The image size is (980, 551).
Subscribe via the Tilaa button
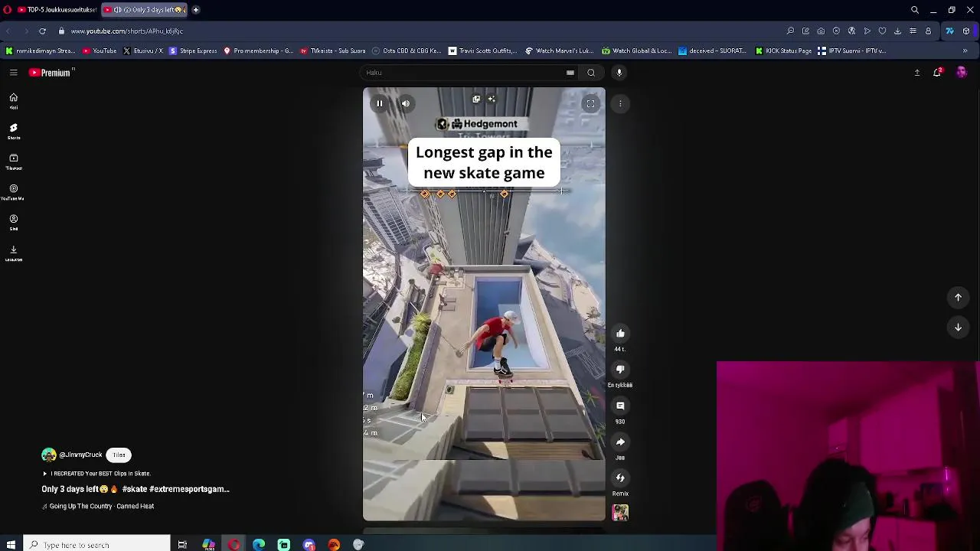pos(119,455)
